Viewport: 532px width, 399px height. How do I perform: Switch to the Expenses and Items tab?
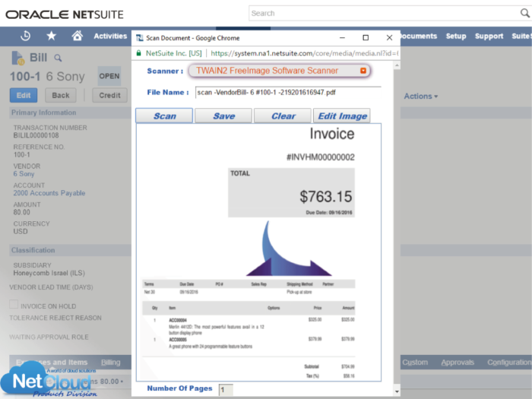click(52, 362)
